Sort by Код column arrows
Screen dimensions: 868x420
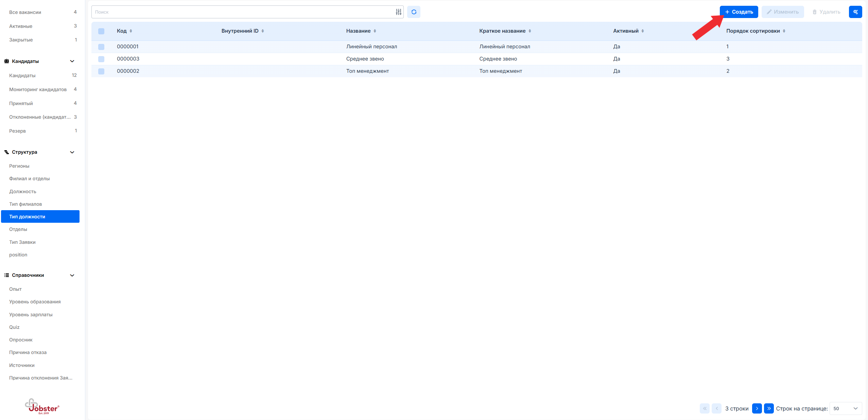(x=131, y=31)
